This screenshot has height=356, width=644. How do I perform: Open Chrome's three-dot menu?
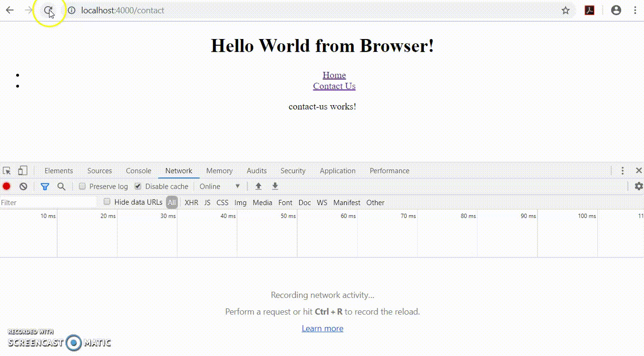tap(636, 10)
